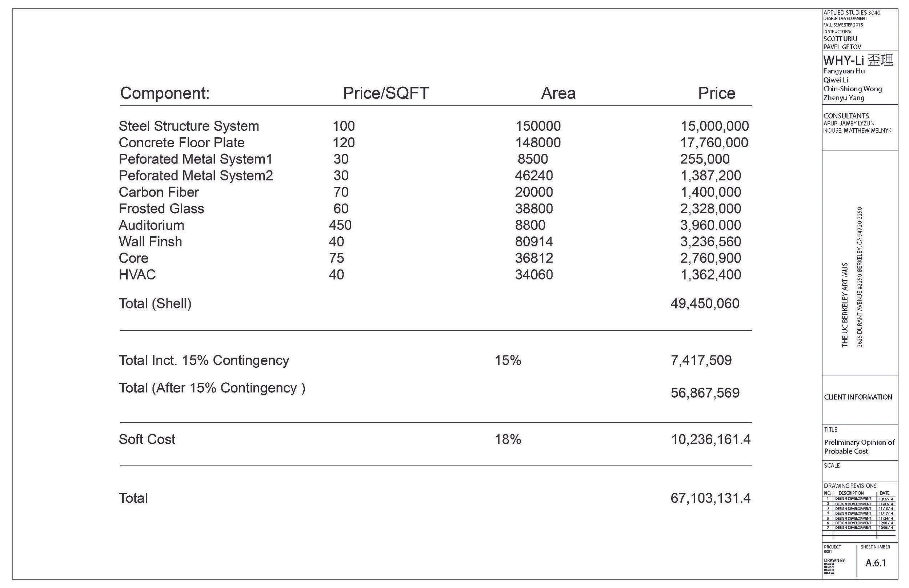Select the Carbon Fiber row label
This screenshot has height=588, width=909.
pos(159,192)
